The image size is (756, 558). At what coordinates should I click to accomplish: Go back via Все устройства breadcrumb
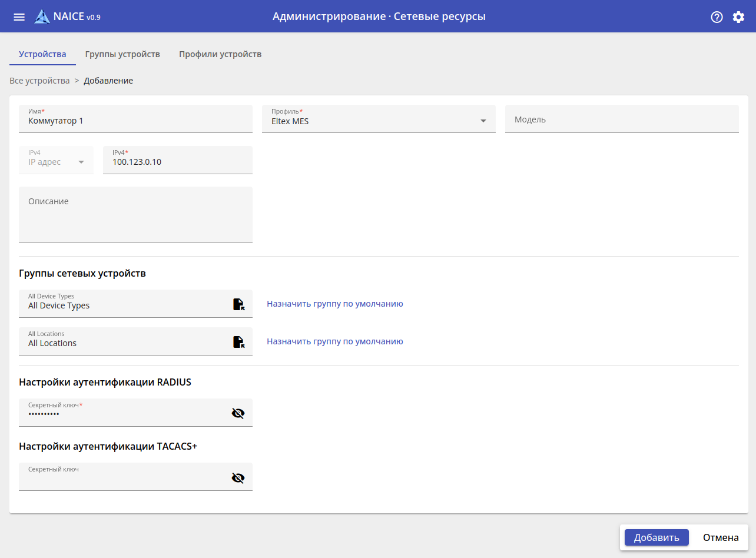(x=39, y=81)
